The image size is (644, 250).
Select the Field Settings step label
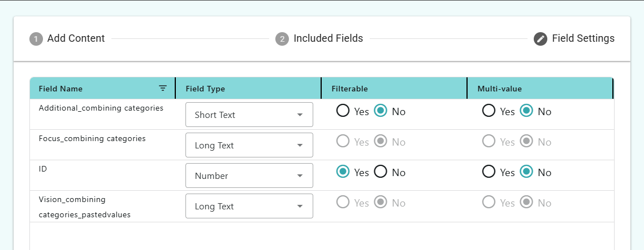coord(583,38)
